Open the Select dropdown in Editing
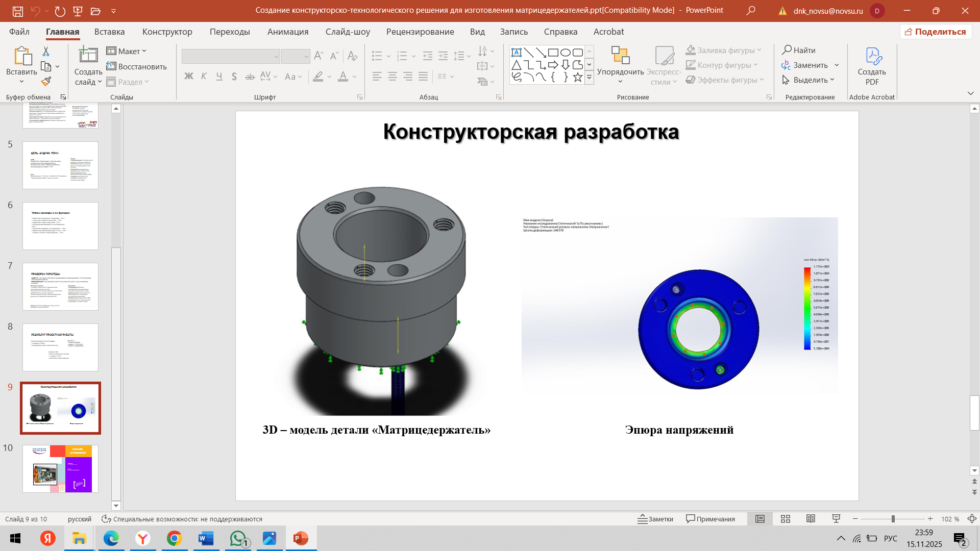 pos(808,80)
